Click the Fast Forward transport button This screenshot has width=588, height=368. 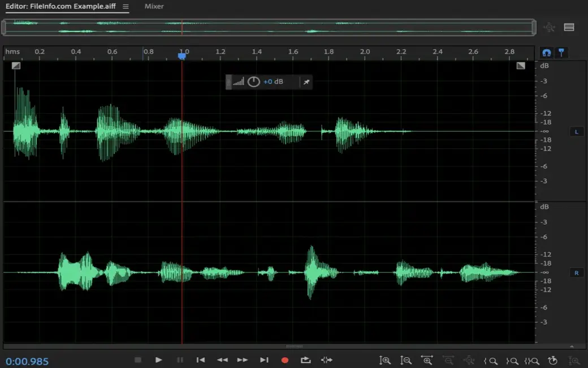pos(242,360)
